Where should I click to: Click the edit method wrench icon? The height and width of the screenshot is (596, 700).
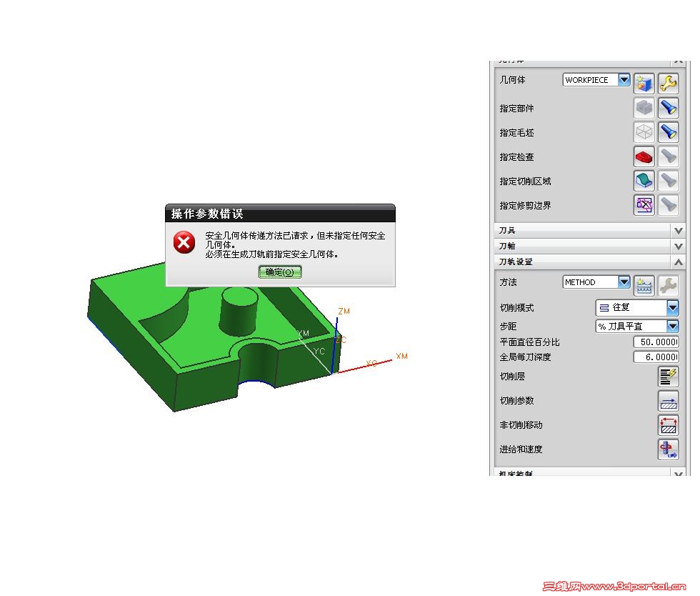pyautogui.click(x=669, y=286)
